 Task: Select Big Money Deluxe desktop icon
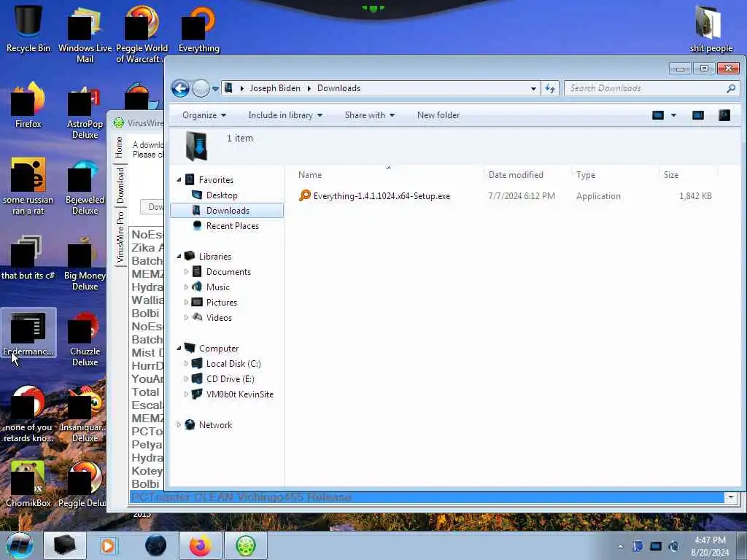(85, 262)
